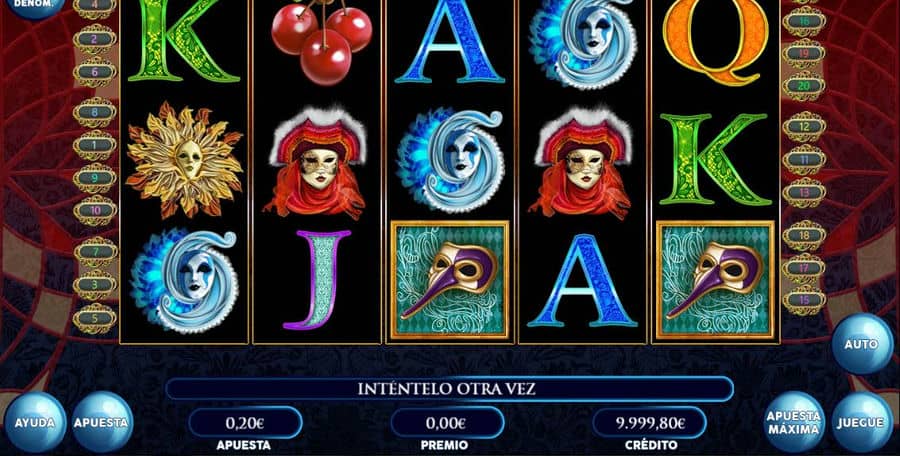The image size is (900, 456).
Task: Click the INTÉNTELO OTRA VEZ message bar
Action: point(449,389)
